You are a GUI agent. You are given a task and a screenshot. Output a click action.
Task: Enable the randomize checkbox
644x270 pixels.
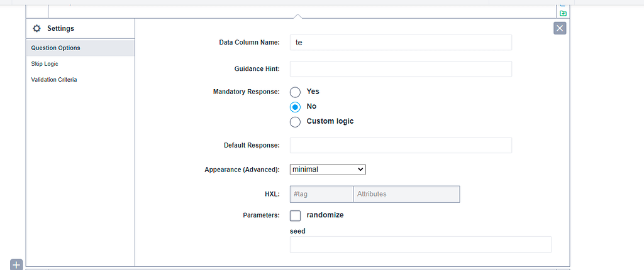[x=295, y=215]
